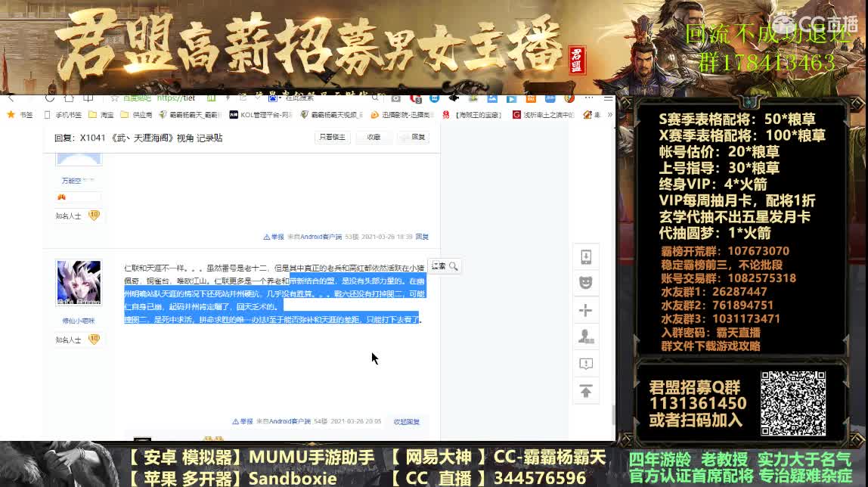Click the 回复 button in thread header

click(x=414, y=137)
